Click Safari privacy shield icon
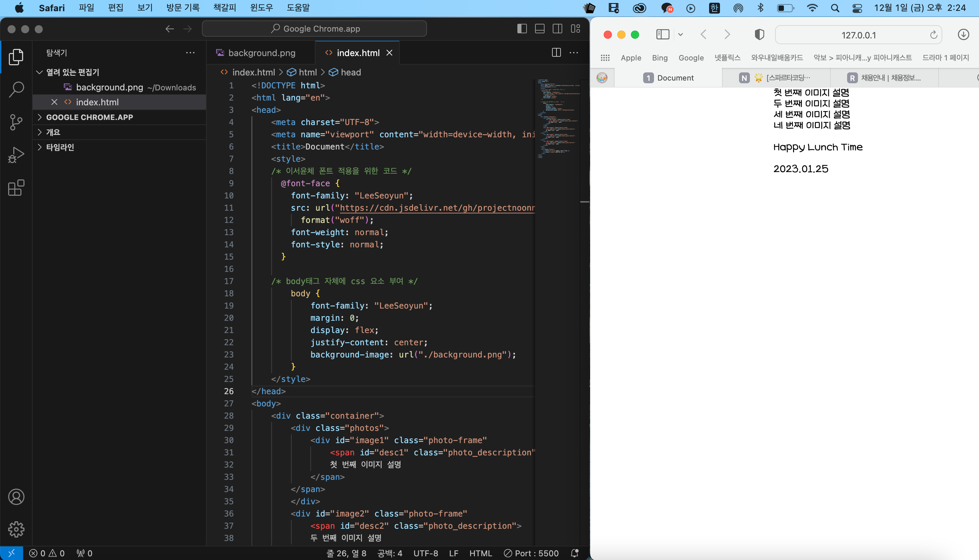The image size is (979, 560). coord(759,35)
